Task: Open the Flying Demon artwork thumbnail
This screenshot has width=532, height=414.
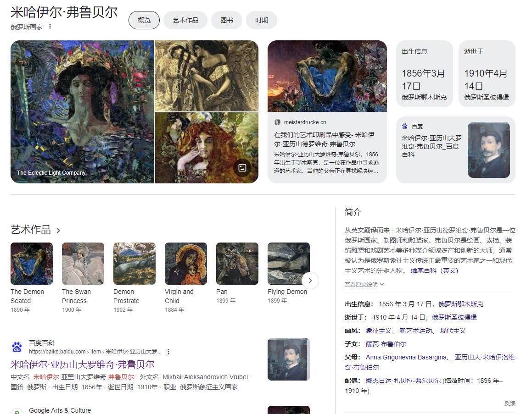Action: [289, 264]
